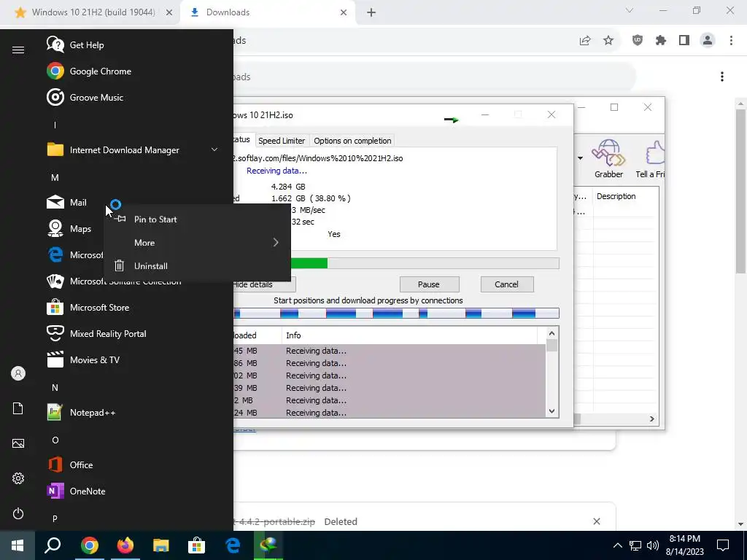This screenshot has width=747, height=560.
Task: Open Firefox from taskbar
Action: (x=125, y=545)
